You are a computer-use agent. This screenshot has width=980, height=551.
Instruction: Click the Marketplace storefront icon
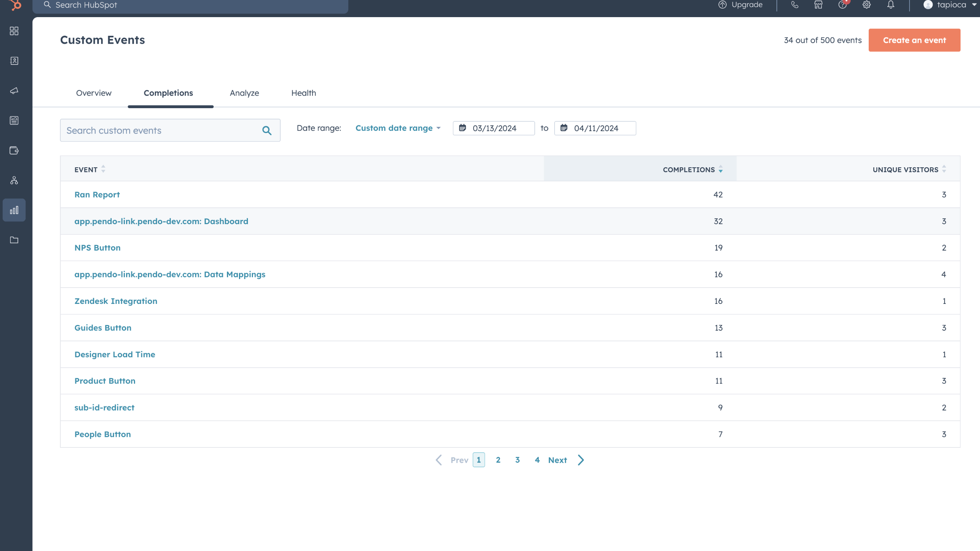818,5
